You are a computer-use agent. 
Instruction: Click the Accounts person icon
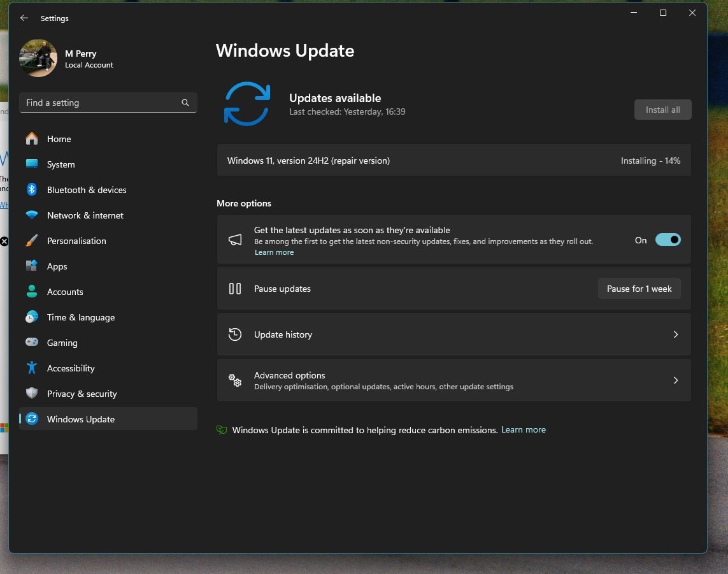tap(32, 292)
